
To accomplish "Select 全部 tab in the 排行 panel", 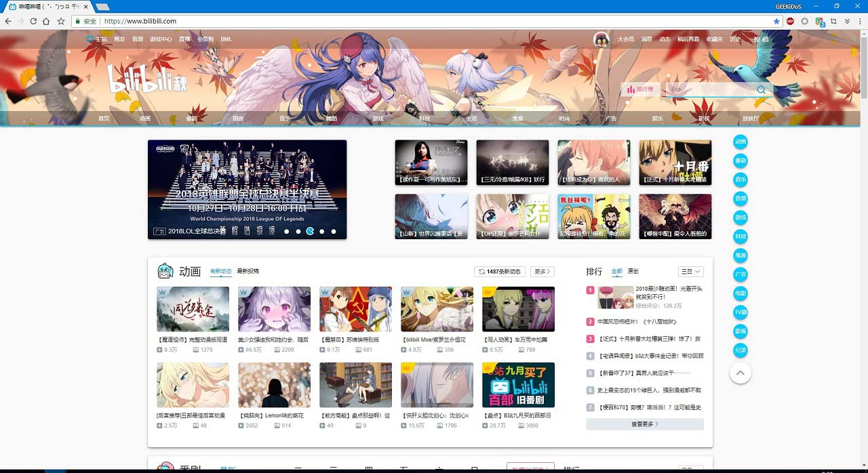I will coord(616,271).
